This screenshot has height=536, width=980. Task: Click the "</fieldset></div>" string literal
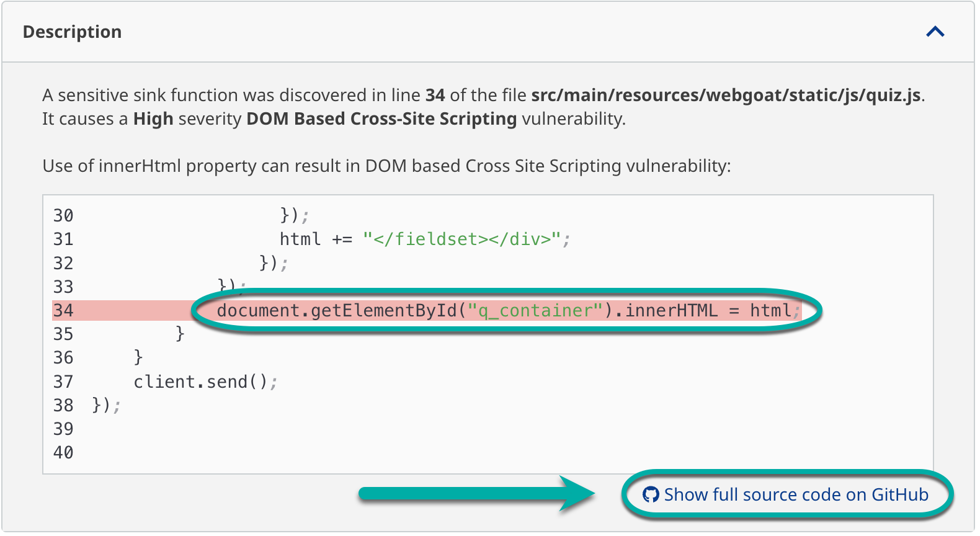(x=462, y=239)
